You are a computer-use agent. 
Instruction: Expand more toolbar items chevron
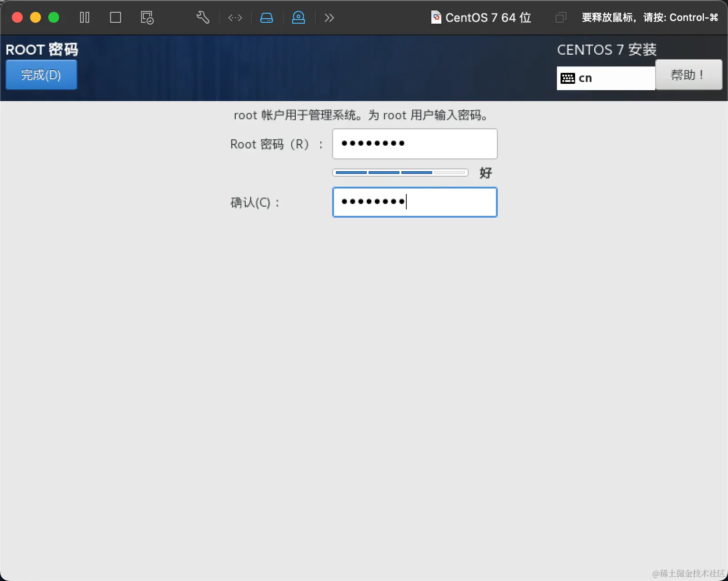pos(329,18)
